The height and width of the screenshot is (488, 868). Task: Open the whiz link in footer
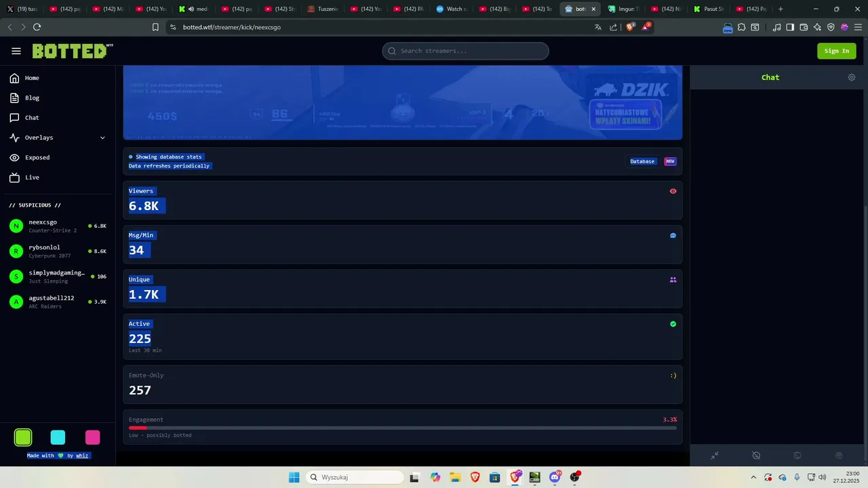(82, 455)
